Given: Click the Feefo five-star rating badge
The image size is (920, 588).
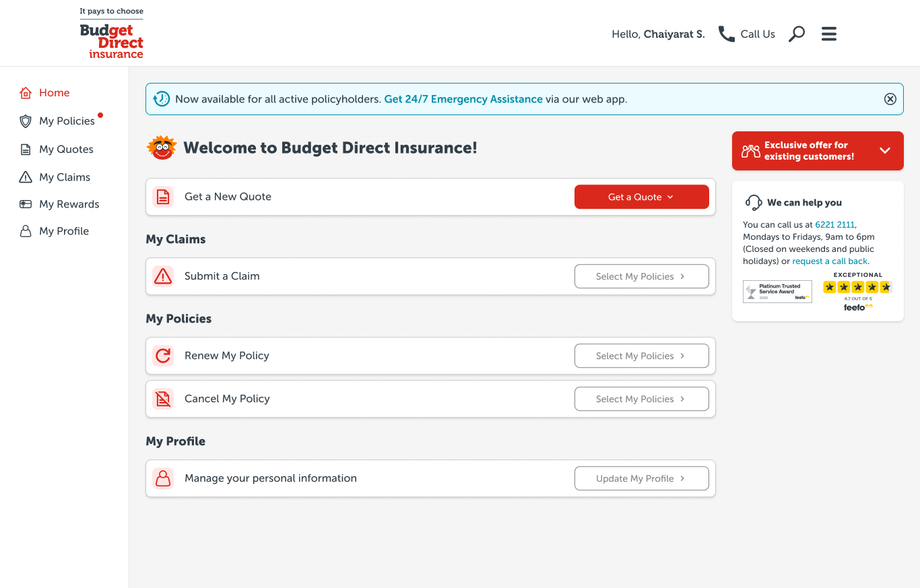Looking at the screenshot, I should tap(857, 292).
